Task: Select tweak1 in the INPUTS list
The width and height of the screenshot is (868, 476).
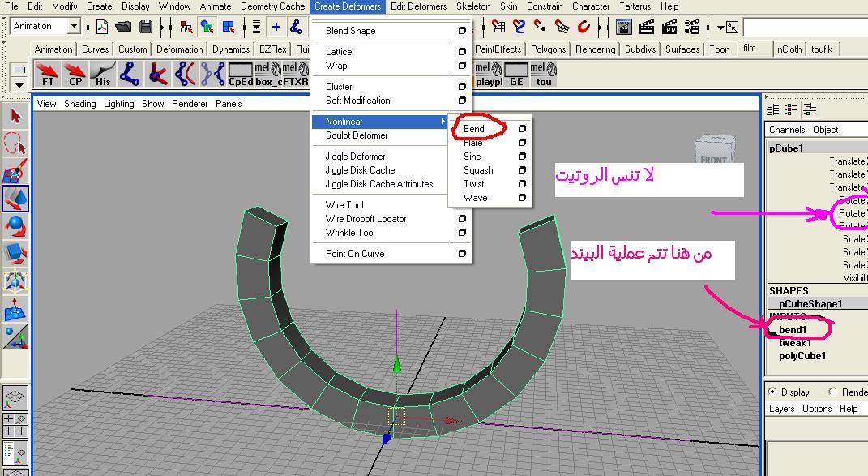Action: [795, 343]
